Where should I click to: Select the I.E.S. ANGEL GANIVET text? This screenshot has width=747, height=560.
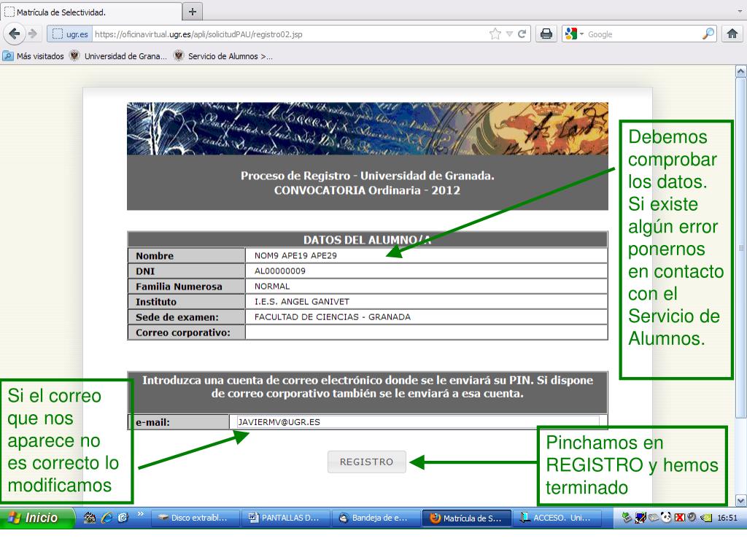pos(301,301)
